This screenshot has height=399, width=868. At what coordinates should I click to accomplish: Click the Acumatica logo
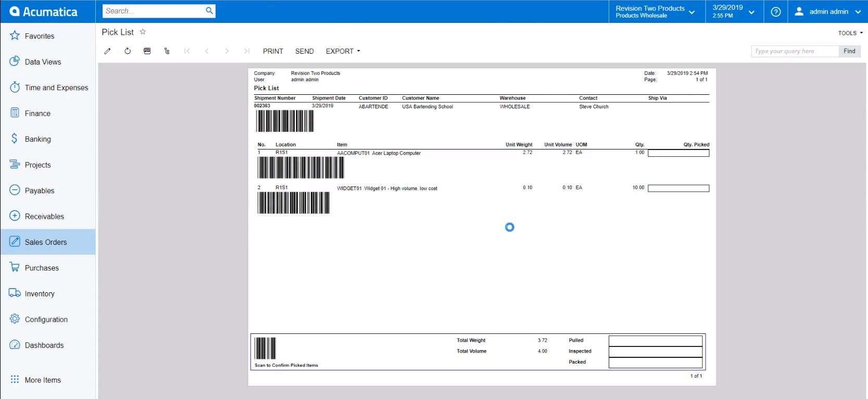coord(44,11)
